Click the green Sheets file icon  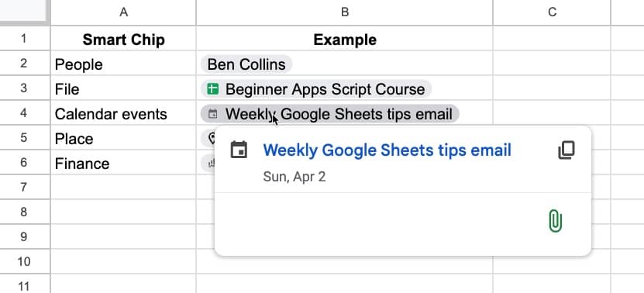pos(213,89)
